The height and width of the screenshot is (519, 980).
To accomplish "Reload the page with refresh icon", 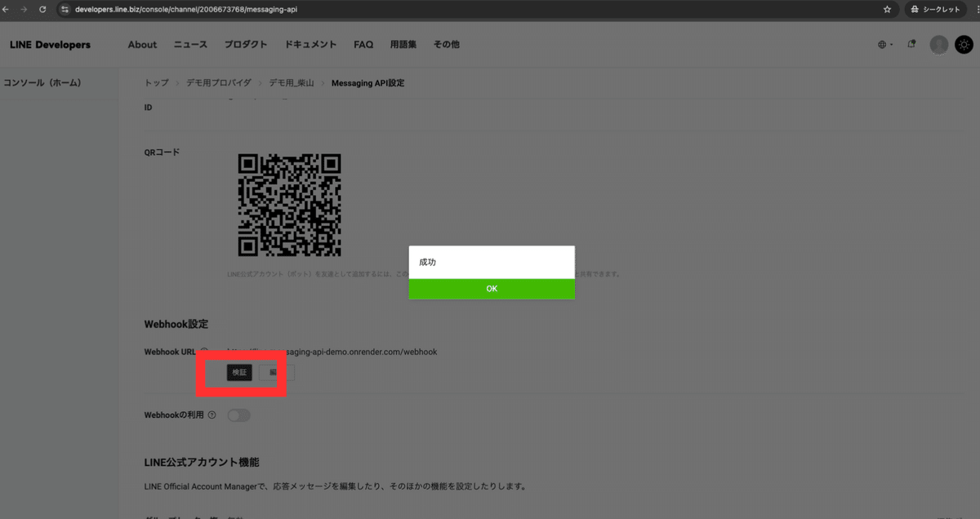I will 42,9.
